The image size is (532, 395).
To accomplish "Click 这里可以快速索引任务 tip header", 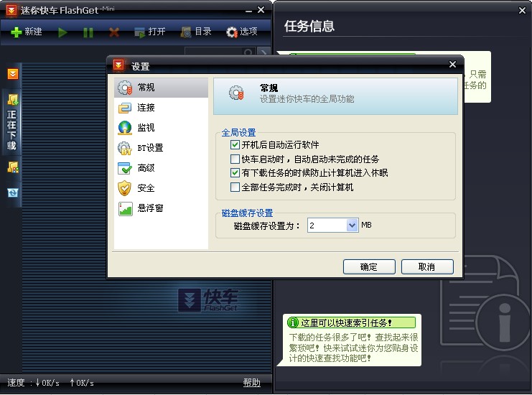I will pos(346,322).
